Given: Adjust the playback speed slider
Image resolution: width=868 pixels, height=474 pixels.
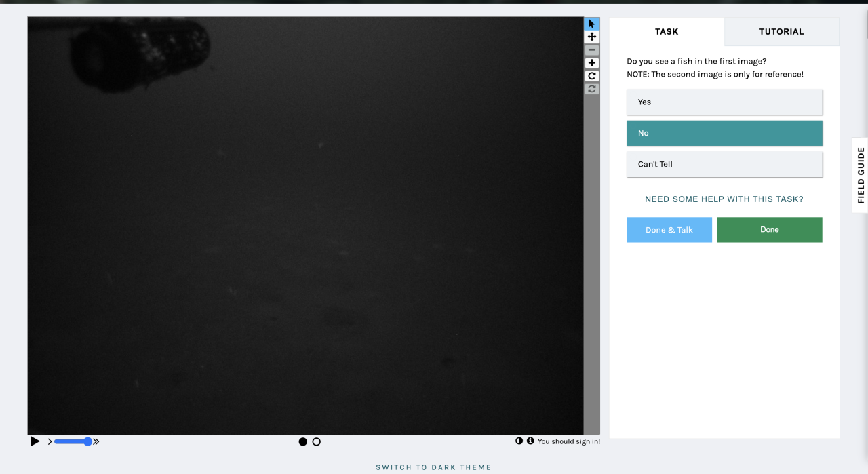Looking at the screenshot, I should 73,441.
